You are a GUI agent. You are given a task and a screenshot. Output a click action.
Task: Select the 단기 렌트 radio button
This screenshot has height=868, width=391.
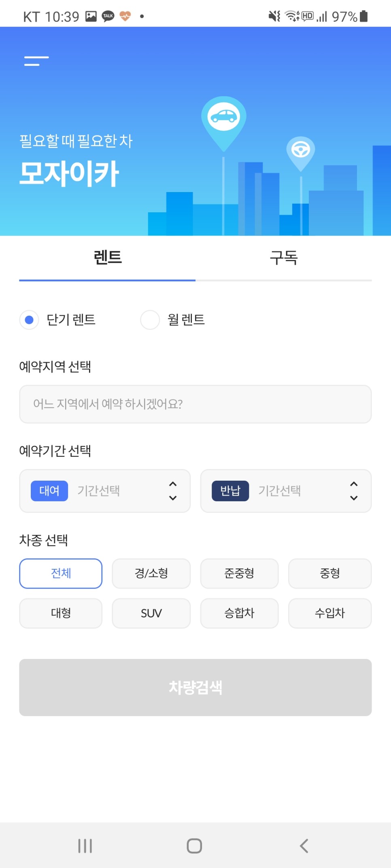tap(29, 320)
